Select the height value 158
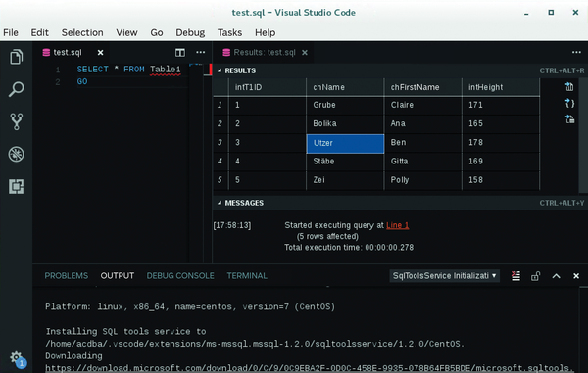 (501, 180)
